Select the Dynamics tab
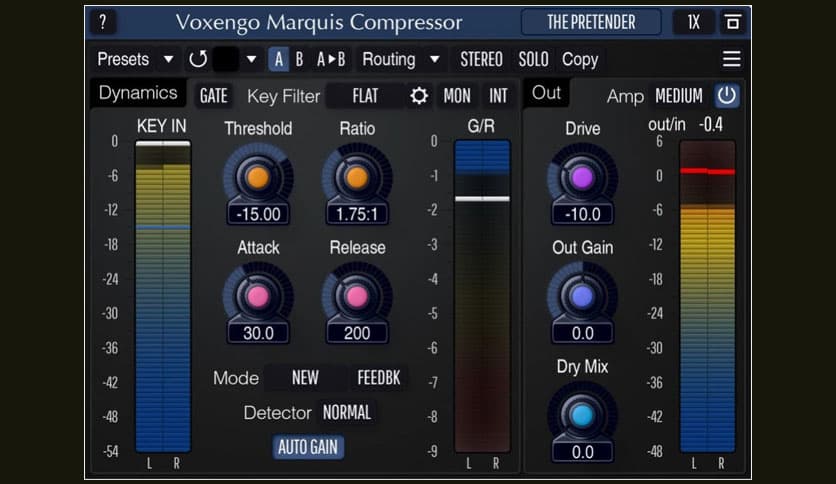836x484 pixels. 138,93
